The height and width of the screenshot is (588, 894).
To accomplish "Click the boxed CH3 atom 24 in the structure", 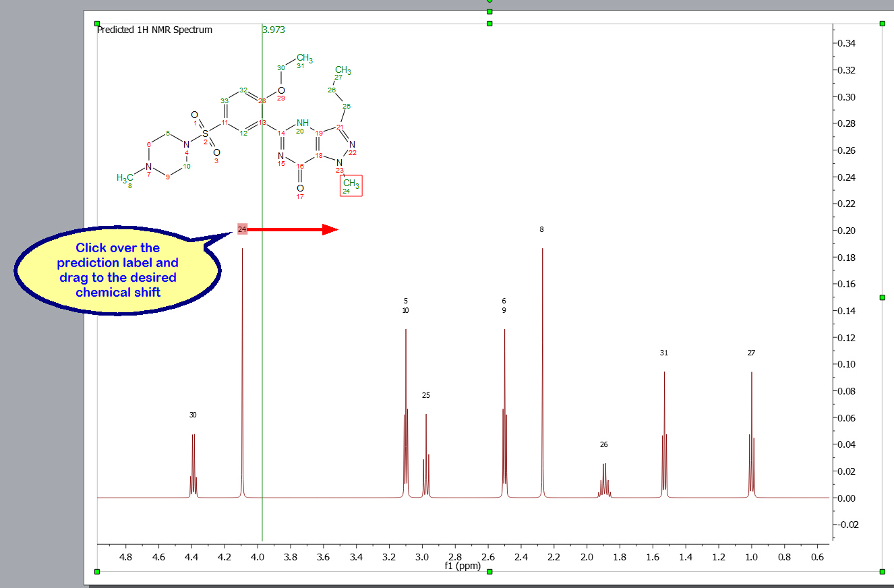I will tap(351, 185).
